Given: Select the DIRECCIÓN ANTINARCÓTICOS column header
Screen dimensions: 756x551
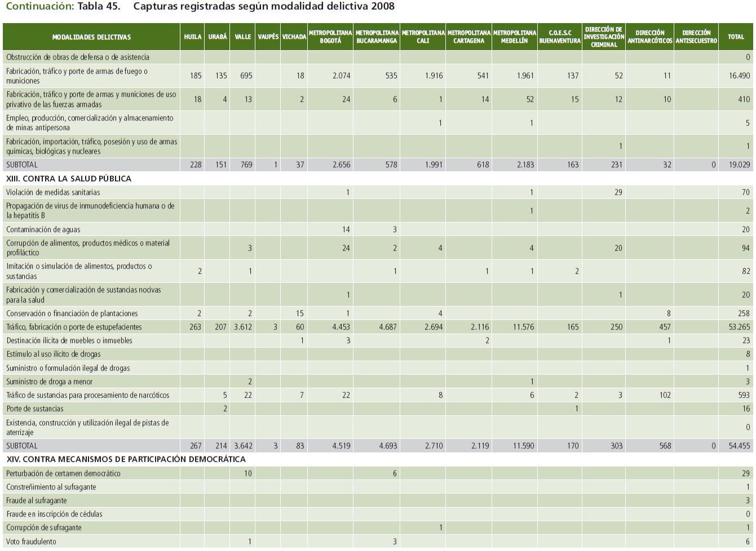Looking at the screenshot, I should click(649, 37).
